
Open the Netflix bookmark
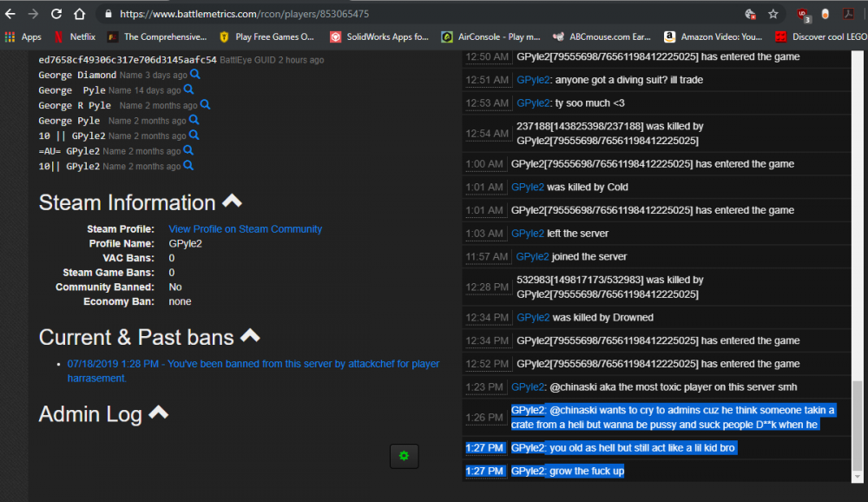coord(75,36)
